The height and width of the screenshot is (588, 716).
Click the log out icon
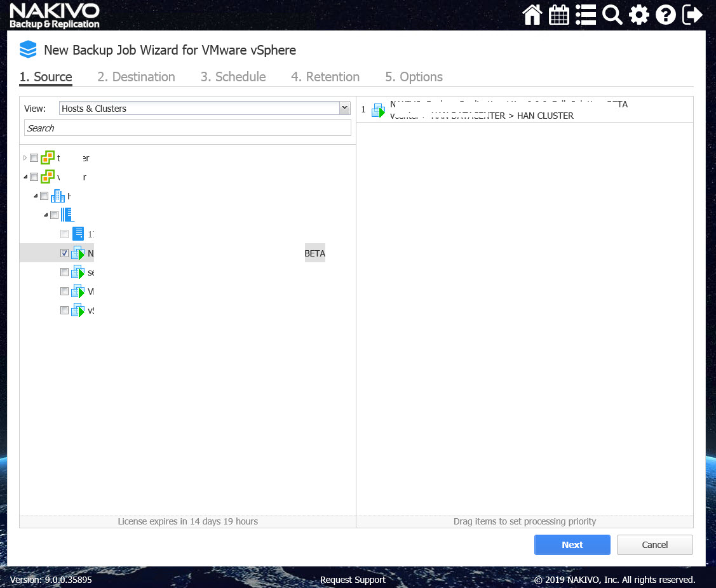pyautogui.click(x=692, y=15)
